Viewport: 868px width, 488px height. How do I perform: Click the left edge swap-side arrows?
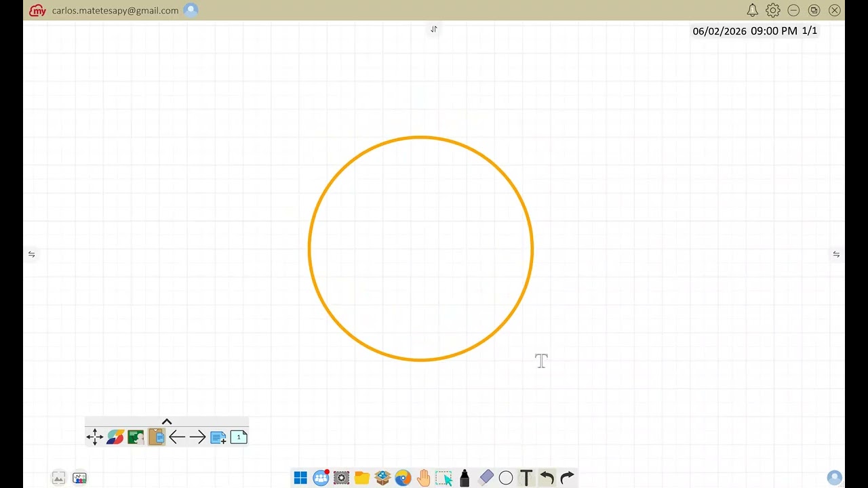click(31, 254)
